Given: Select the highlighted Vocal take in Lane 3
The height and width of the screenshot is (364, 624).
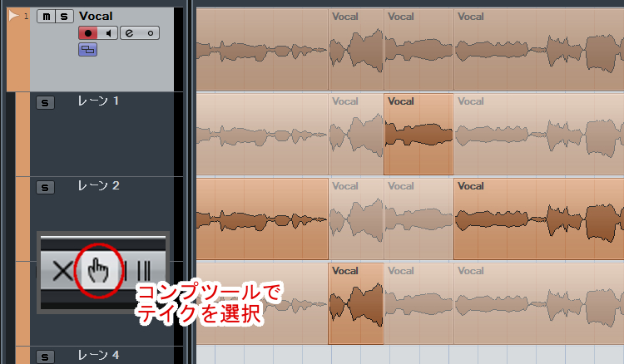Looking at the screenshot, I should coord(356,303).
